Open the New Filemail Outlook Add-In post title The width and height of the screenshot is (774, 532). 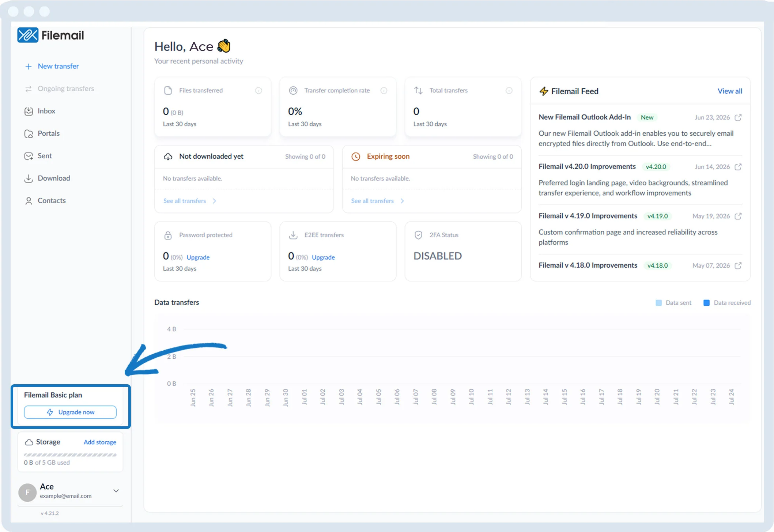[585, 117]
